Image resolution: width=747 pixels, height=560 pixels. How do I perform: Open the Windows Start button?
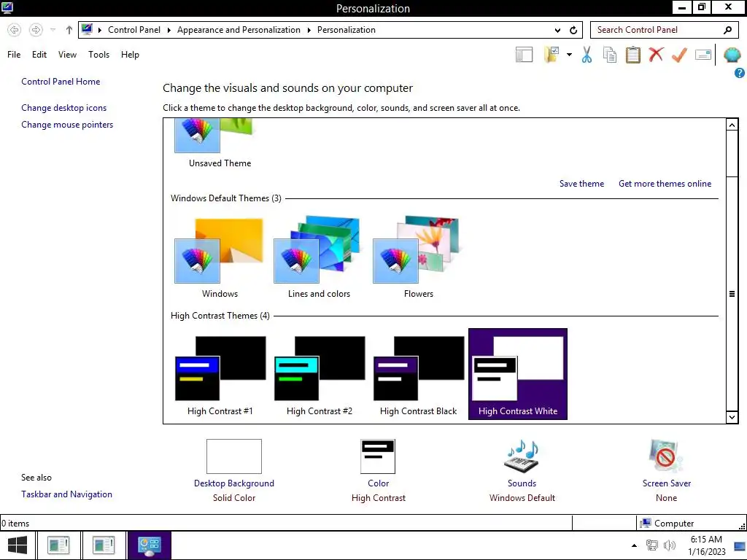tap(18, 545)
